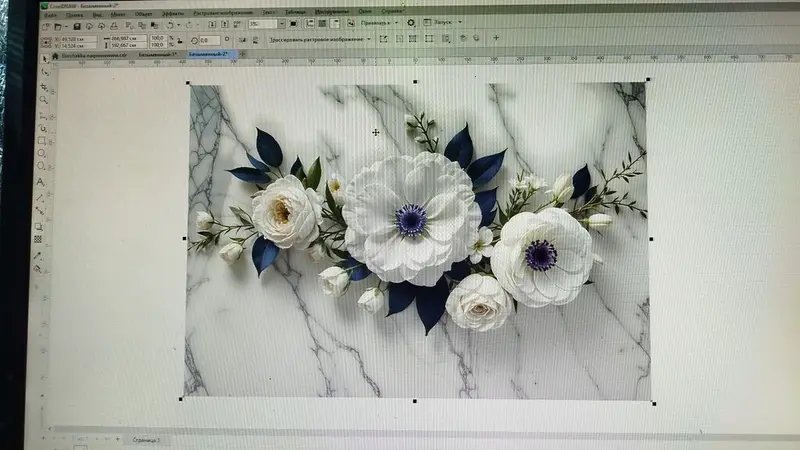This screenshot has height=450, width=800.
Task: Toggle the Lock ratio padlock
Action: click(180, 41)
